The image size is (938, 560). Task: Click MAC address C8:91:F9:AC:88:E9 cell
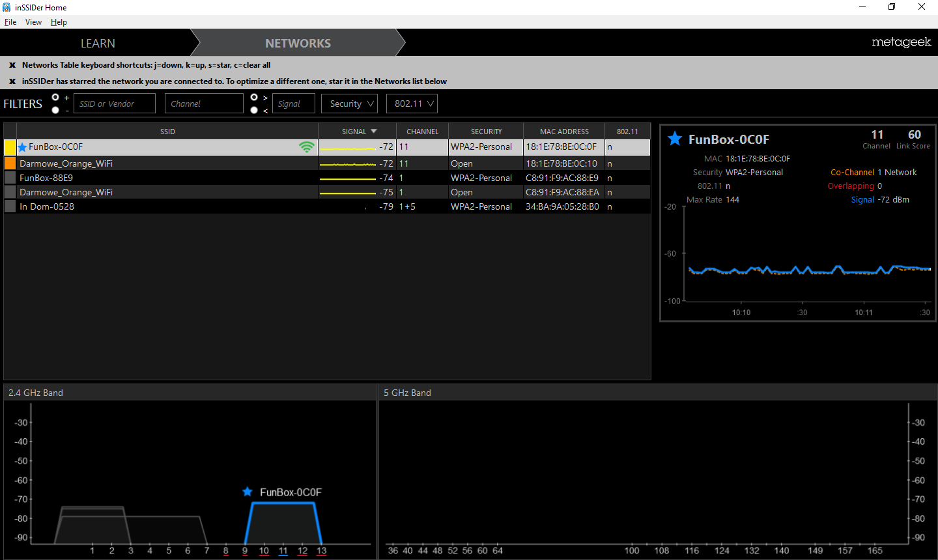point(562,178)
